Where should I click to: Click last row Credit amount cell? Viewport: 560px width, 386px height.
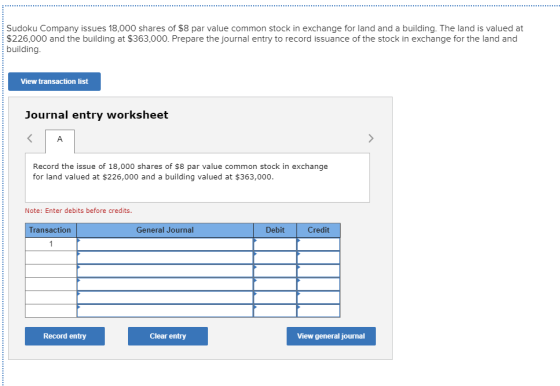click(318, 311)
